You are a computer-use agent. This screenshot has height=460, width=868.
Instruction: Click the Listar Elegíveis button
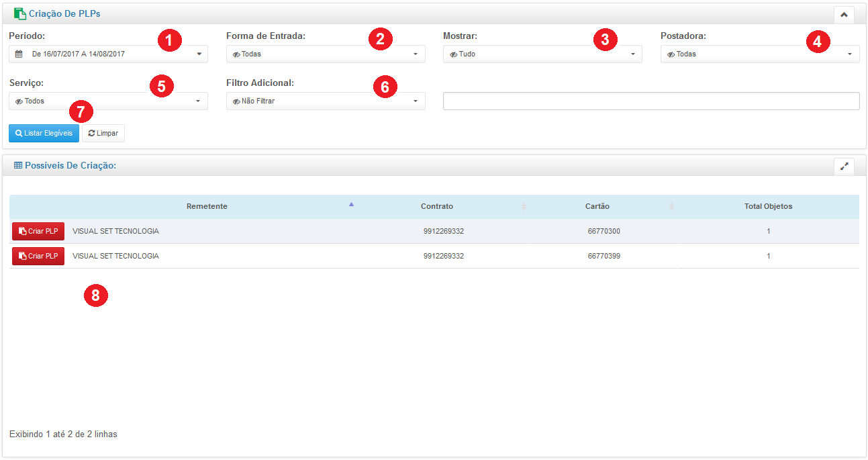[44, 134]
